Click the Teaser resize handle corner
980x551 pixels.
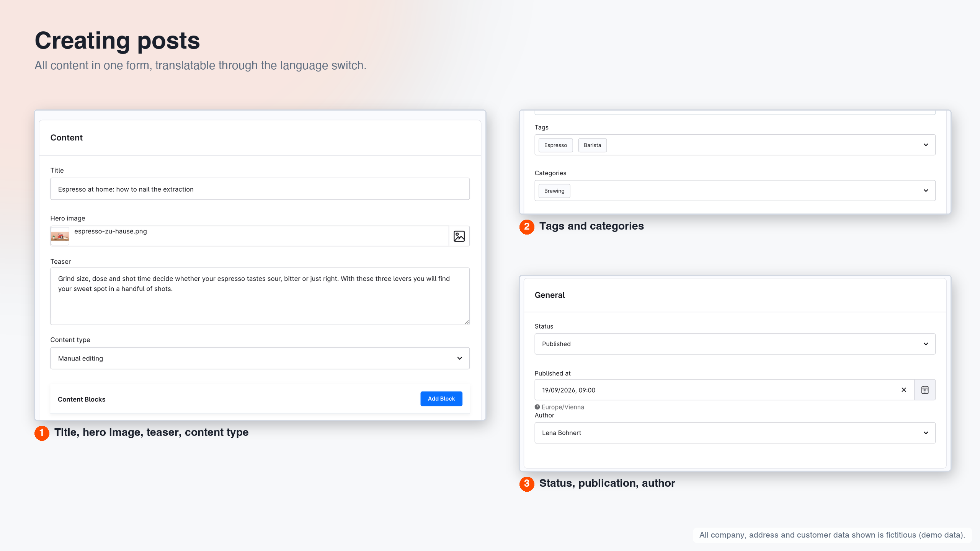click(467, 322)
